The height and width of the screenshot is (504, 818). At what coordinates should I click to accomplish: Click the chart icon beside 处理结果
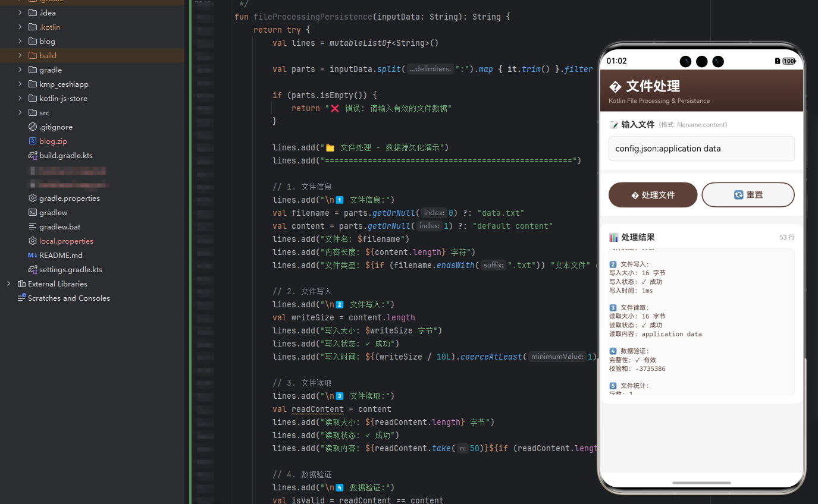coord(614,237)
